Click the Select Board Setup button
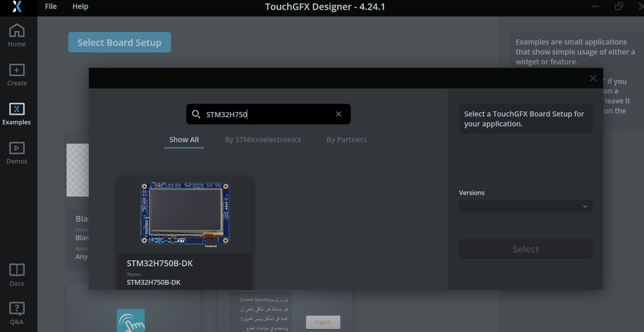Image resolution: width=644 pixels, height=332 pixels. click(119, 43)
